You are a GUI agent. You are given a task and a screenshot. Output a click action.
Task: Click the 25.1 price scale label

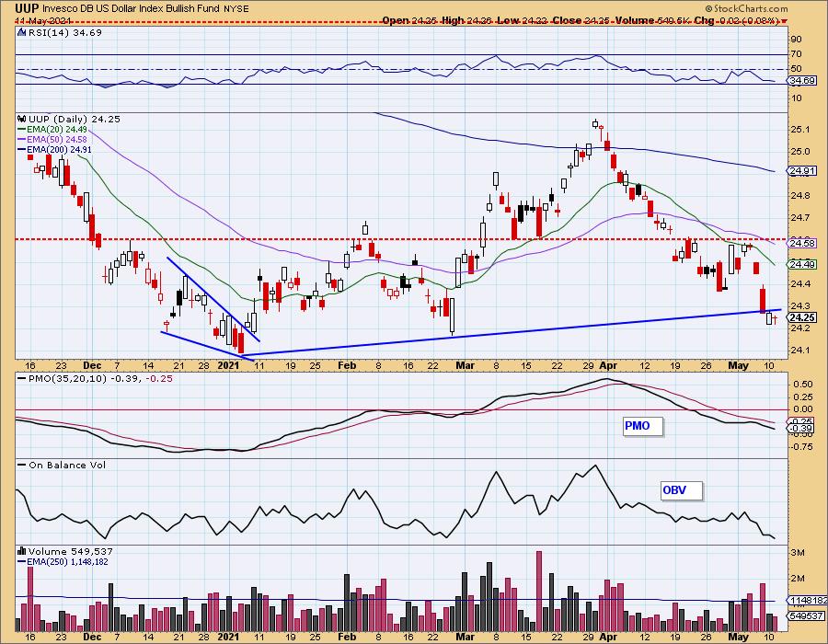pos(800,130)
